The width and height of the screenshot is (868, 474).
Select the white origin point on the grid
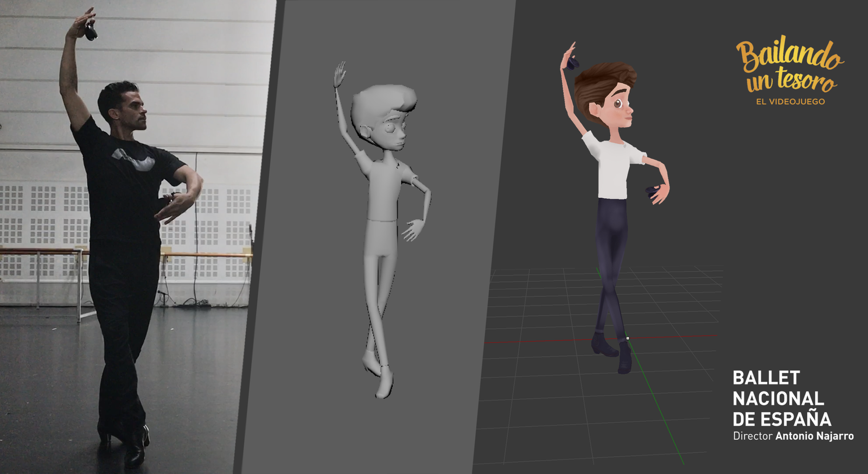coord(628,338)
